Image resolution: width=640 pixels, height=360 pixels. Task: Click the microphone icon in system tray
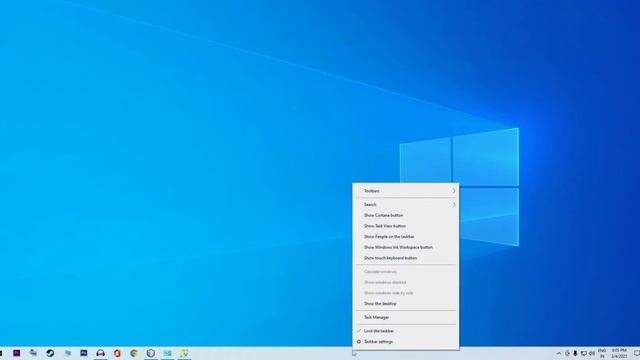pos(575,353)
